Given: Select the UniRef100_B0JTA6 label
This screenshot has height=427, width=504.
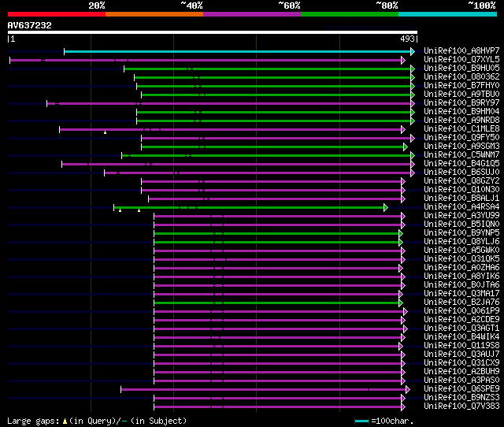Looking at the screenshot, I should (461, 285).
